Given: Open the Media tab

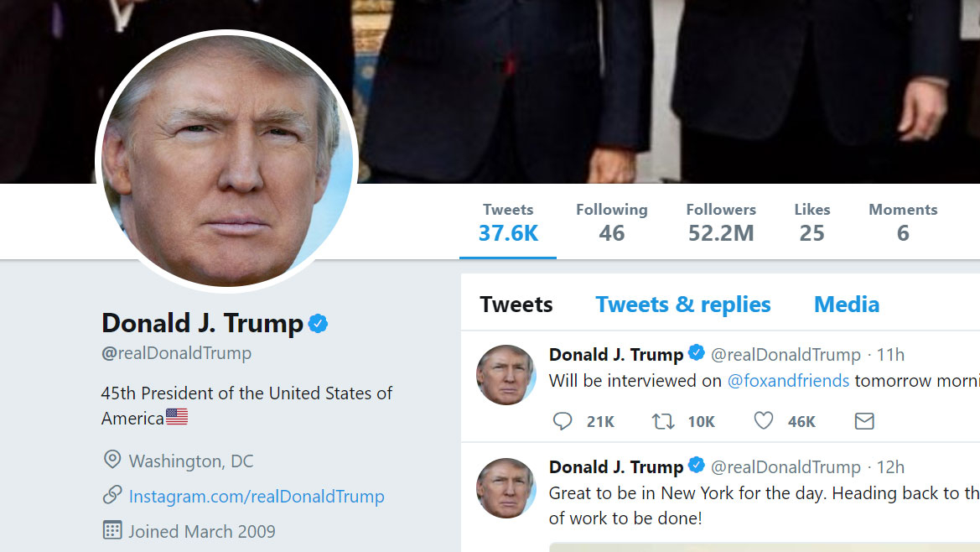Looking at the screenshot, I should tap(847, 305).
